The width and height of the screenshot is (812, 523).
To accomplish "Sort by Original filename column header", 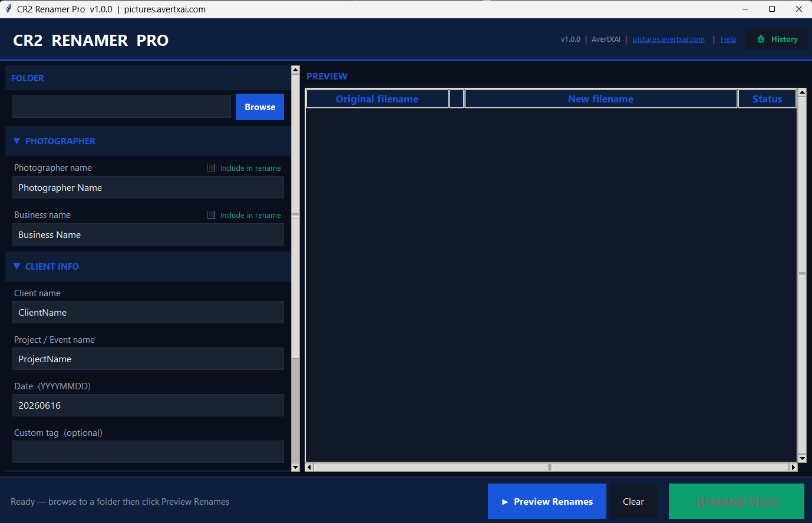I will pyautogui.click(x=377, y=99).
